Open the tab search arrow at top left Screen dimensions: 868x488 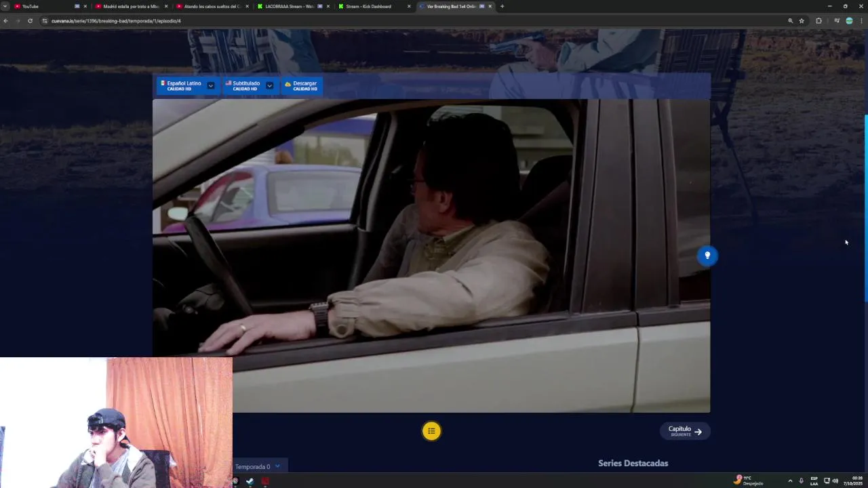[x=5, y=6]
